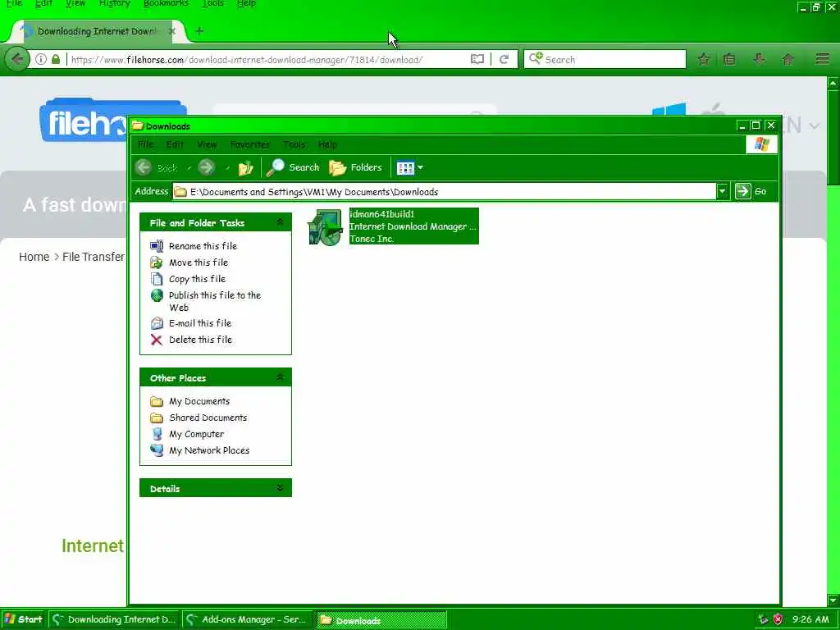
Task: Open My Documents in Other Places
Action: 200,401
